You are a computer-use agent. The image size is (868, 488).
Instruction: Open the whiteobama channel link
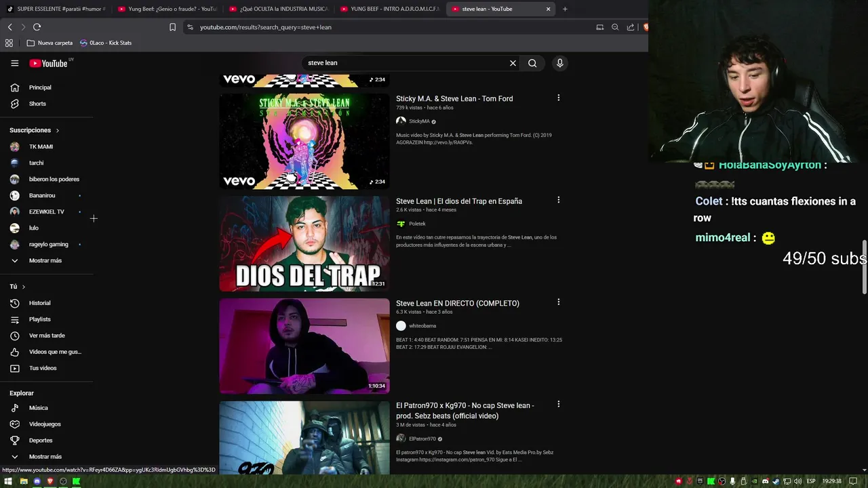(422, 326)
